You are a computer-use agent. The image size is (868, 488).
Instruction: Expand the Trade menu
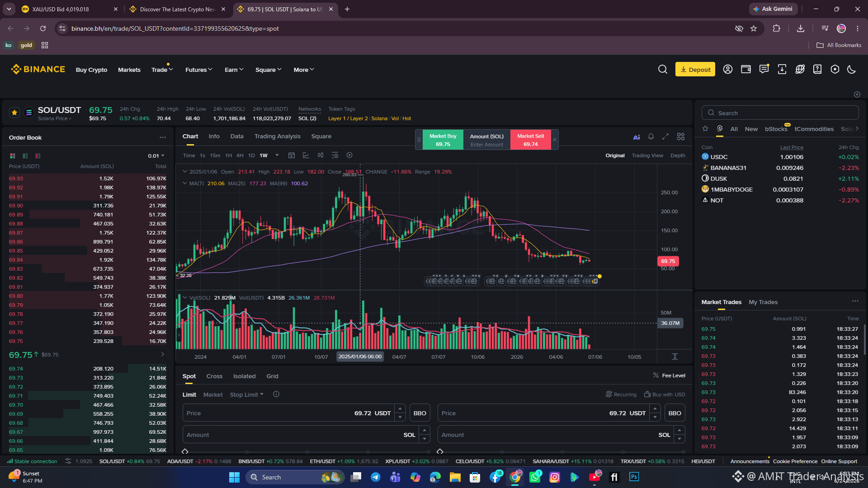pos(162,70)
